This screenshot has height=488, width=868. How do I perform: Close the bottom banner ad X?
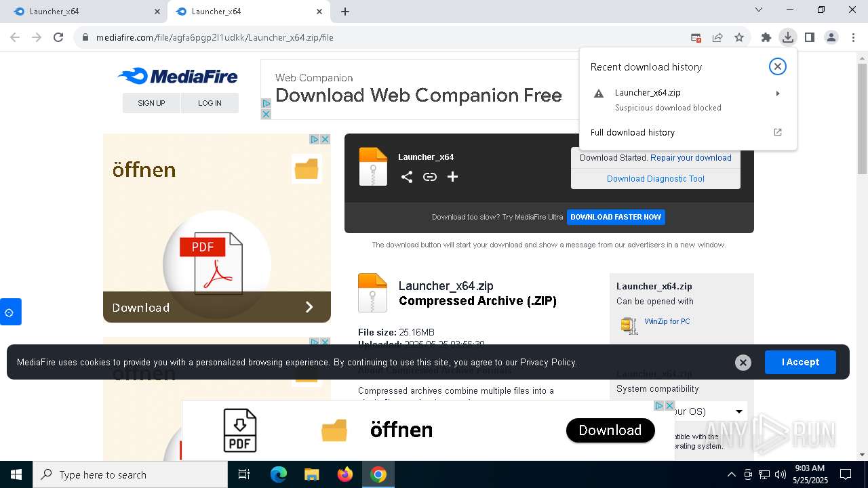(x=669, y=405)
